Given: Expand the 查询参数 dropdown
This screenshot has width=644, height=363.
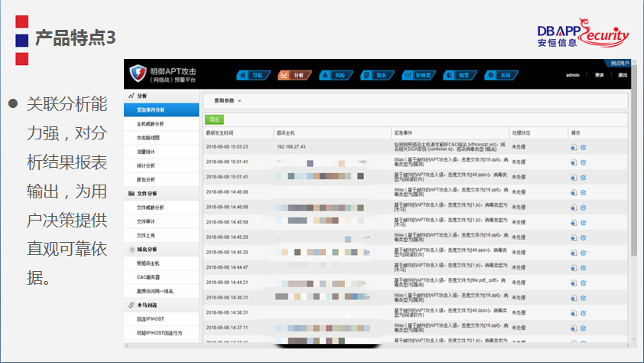Looking at the screenshot, I should pyautogui.click(x=227, y=101).
